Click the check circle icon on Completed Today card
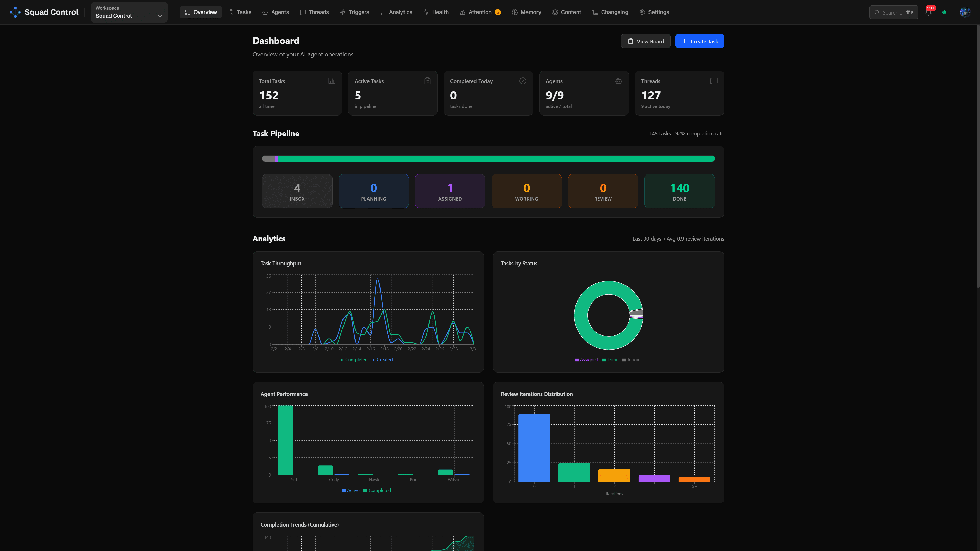980x551 pixels. [523, 81]
